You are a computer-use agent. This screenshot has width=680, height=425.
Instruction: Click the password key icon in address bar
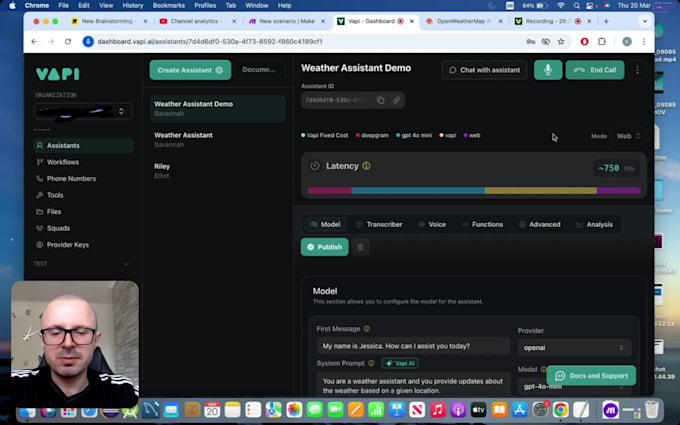pos(530,42)
